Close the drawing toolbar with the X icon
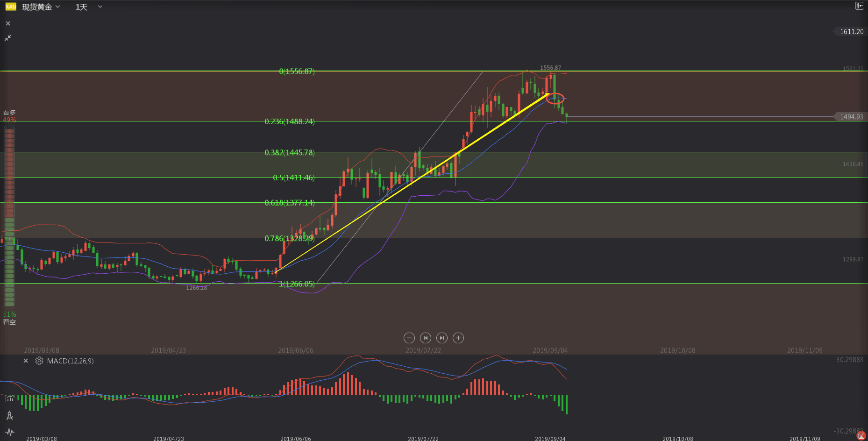The height and width of the screenshot is (441, 868). 8,23
